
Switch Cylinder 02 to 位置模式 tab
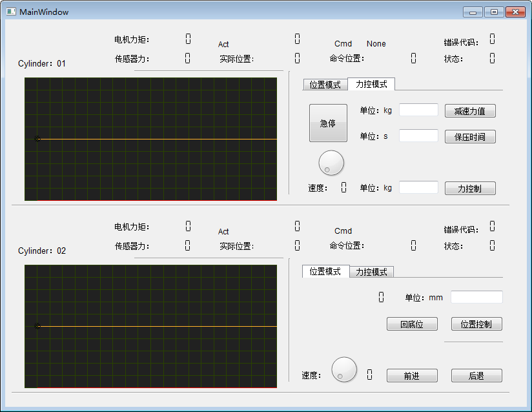point(325,271)
